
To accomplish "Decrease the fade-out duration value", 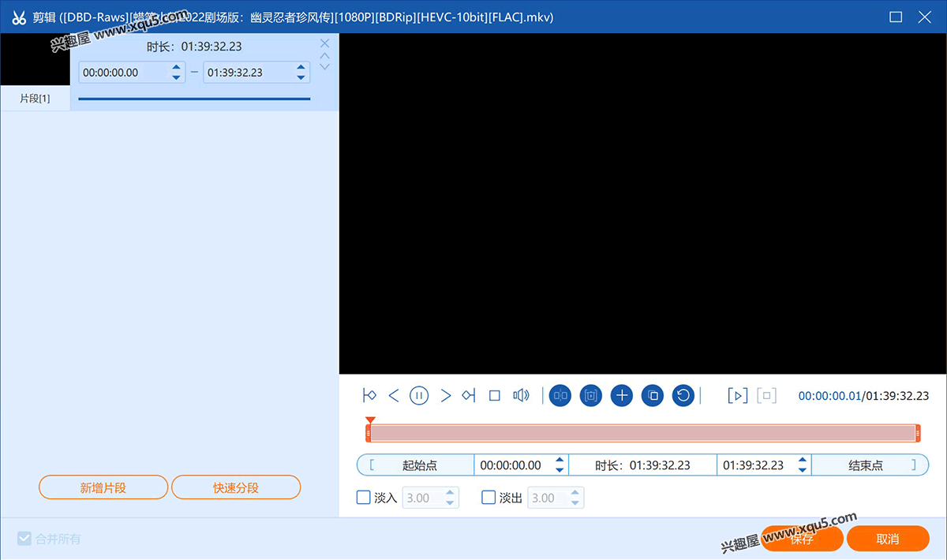I will click(x=575, y=502).
